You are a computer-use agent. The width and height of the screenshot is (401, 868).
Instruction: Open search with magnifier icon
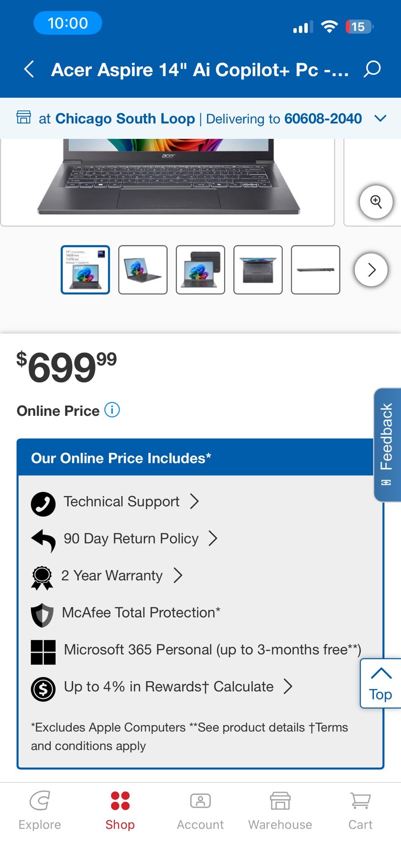pyautogui.click(x=372, y=69)
